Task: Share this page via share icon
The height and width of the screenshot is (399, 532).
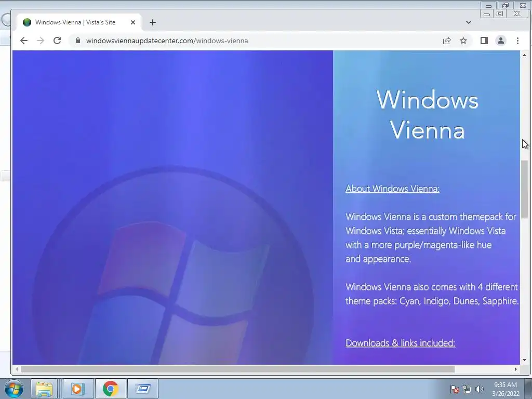Action: pyautogui.click(x=447, y=41)
